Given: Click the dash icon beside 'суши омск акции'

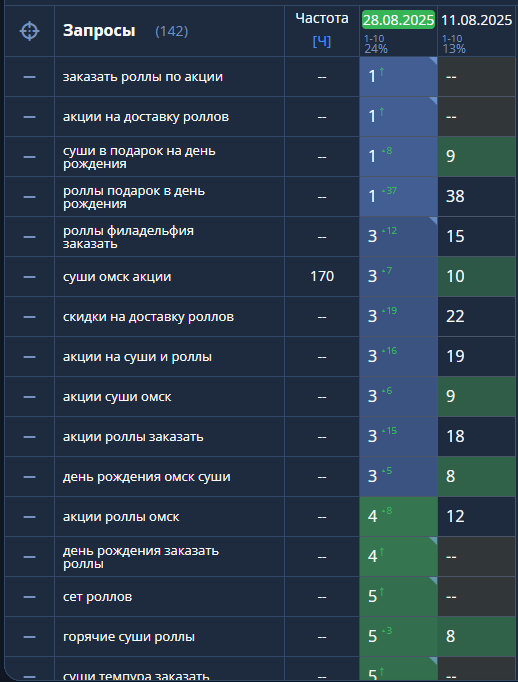Looking at the screenshot, I should point(30,277).
